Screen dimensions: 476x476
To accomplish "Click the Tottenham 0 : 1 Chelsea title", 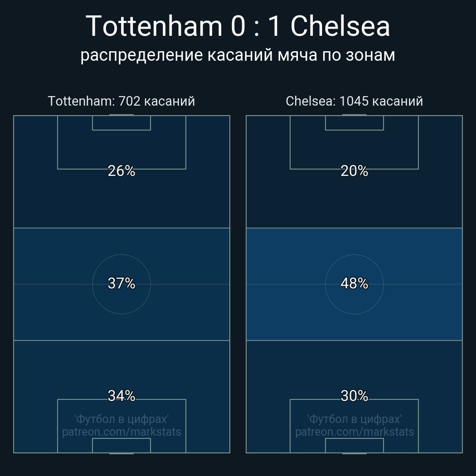I will [238, 26].
